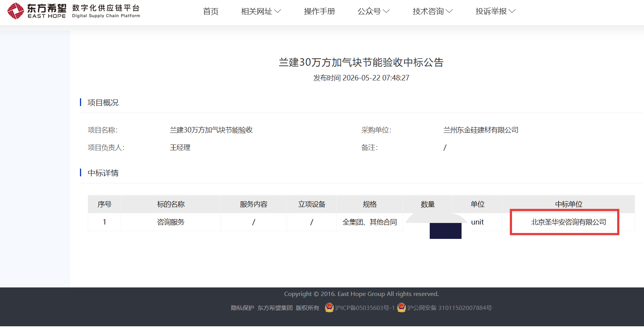644x329 pixels.
Task: Click the 单位 column header
Action: coord(477,204)
